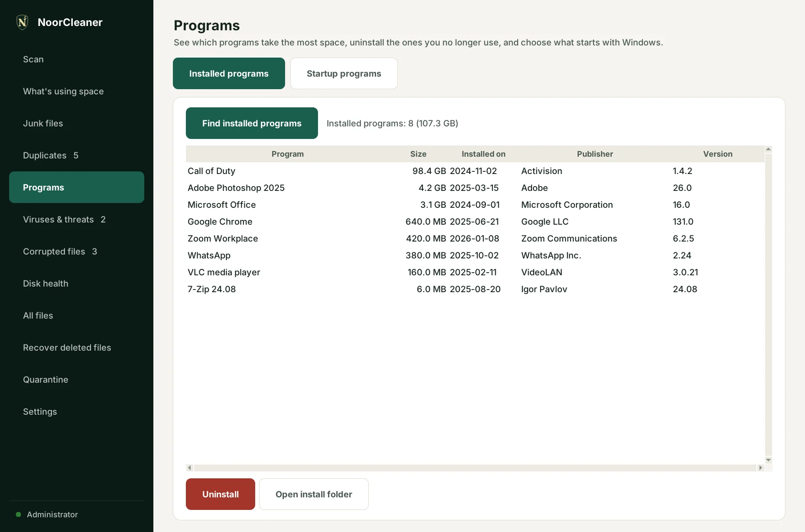Screen dimensions: 805x532
Task: Click the scrollbar down arrow
Action: [x=768, y=460]
